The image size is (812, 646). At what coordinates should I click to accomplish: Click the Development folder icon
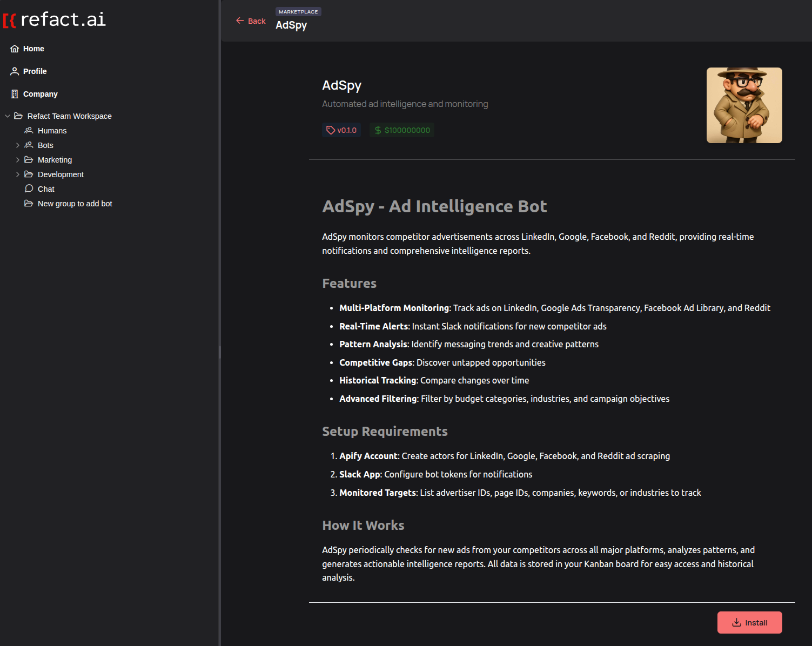[x=29, y=174]
